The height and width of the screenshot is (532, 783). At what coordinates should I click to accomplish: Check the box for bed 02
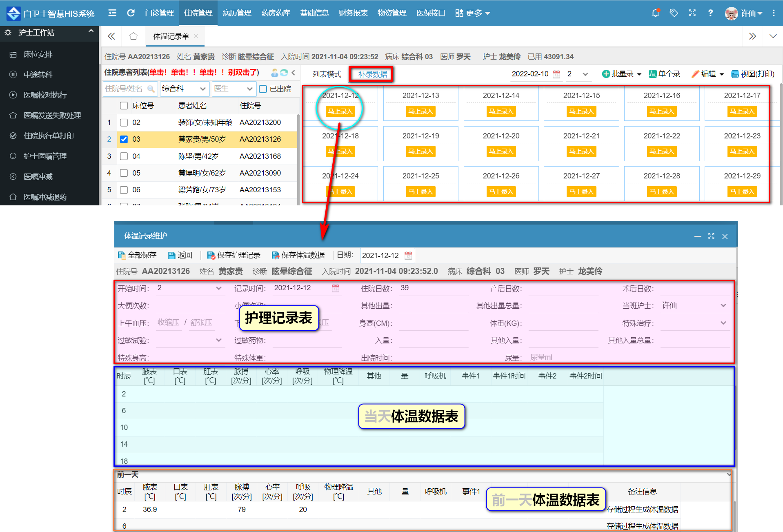pos(124,122)
